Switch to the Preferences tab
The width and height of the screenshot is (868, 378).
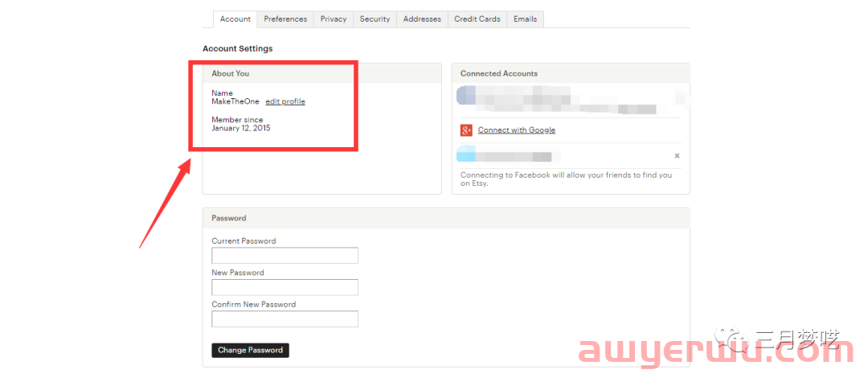click(285, 18)
